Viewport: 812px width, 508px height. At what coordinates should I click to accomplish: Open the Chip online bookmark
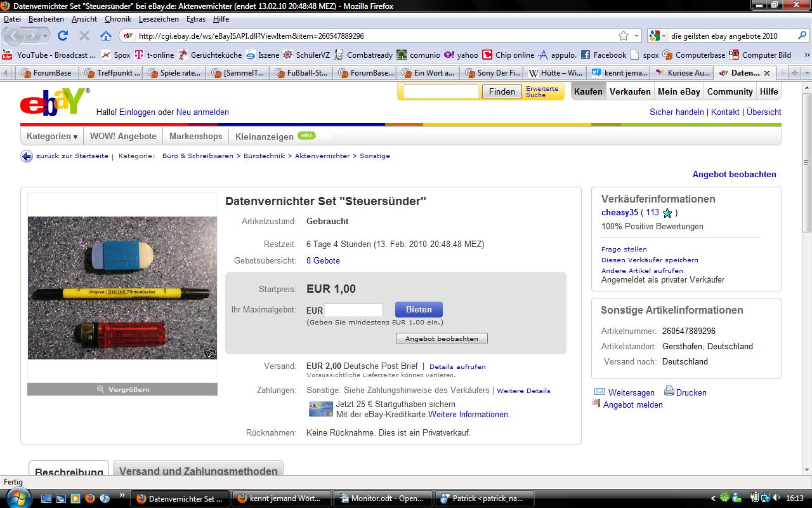508,55
